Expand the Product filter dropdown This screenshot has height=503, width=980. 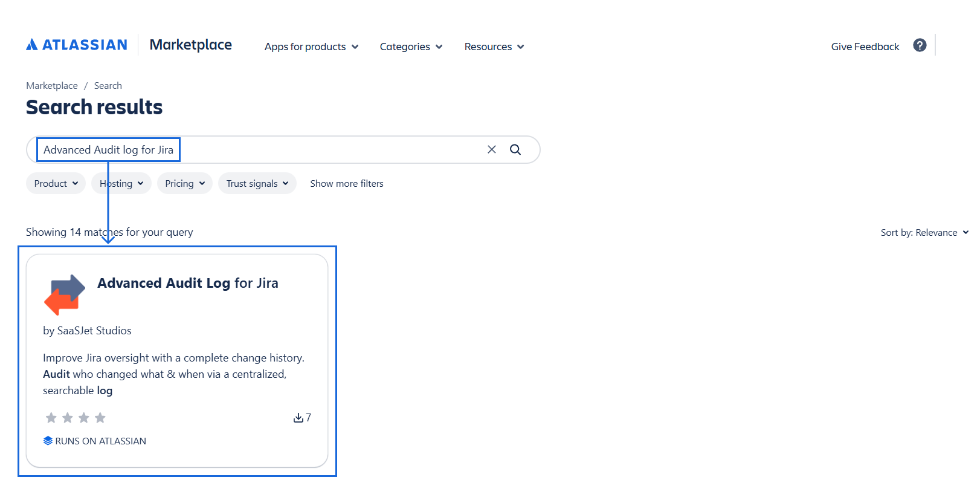point(56,183)
